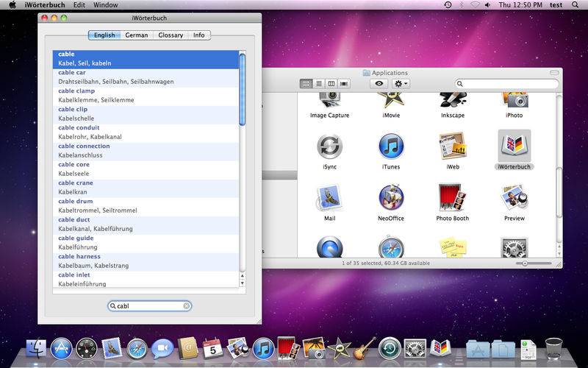This screenshot has width=588, height=368.
Task: Open iCal from the Dock
Action: (x=212, y=348)
